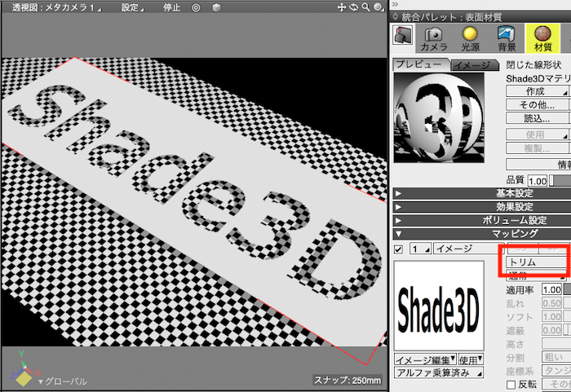Open the 設定 viewport menu

(132, 7)
